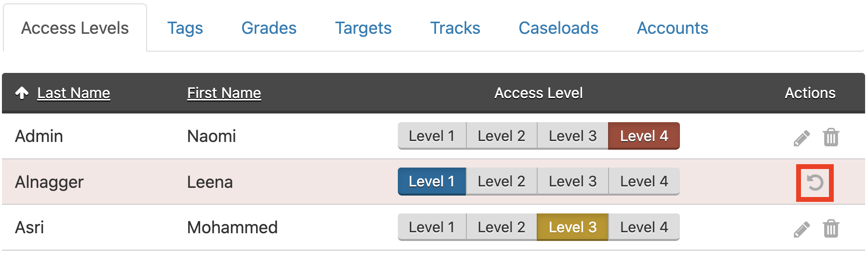868x254 pixels.
Task: Click highlighted Level 3 for Mohammed Asri
Action: pos(572,227)
